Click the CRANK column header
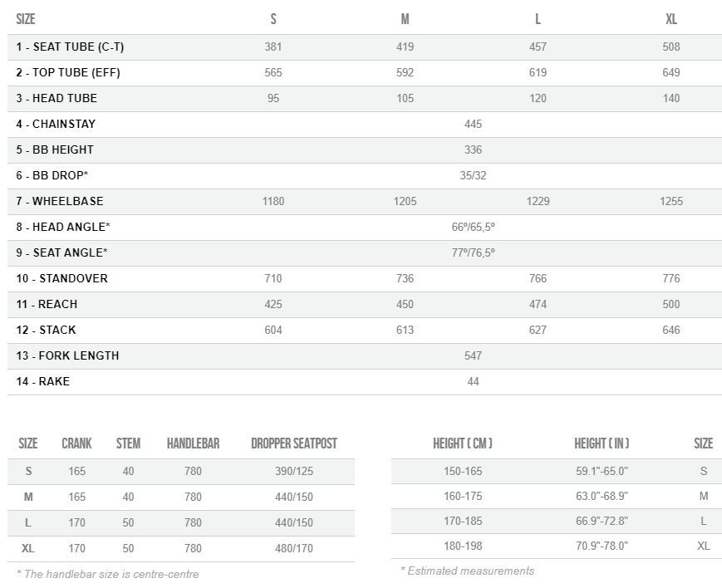Image resolution: width=722 pixels, height=588 pixels. 76,444
